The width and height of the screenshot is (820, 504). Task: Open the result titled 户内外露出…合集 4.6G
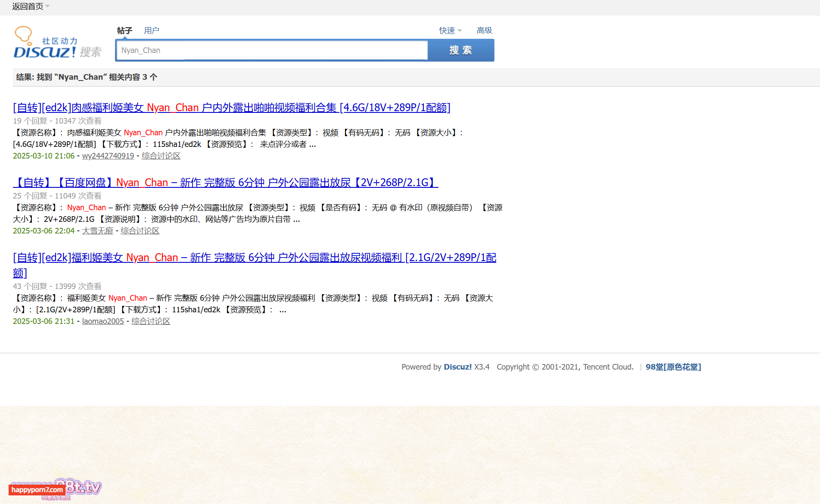(x=232, y=108)
